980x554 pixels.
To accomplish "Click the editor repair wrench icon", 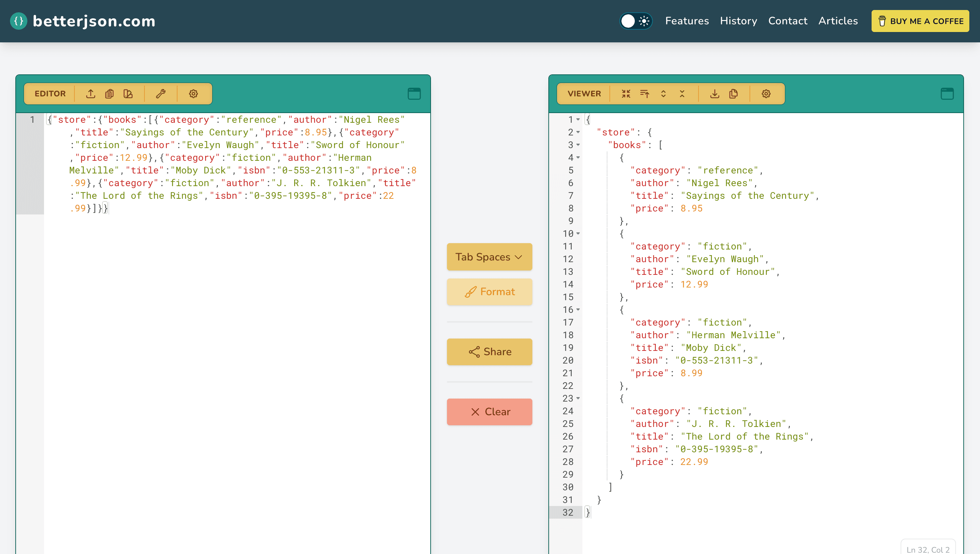I will coord(160,94).
